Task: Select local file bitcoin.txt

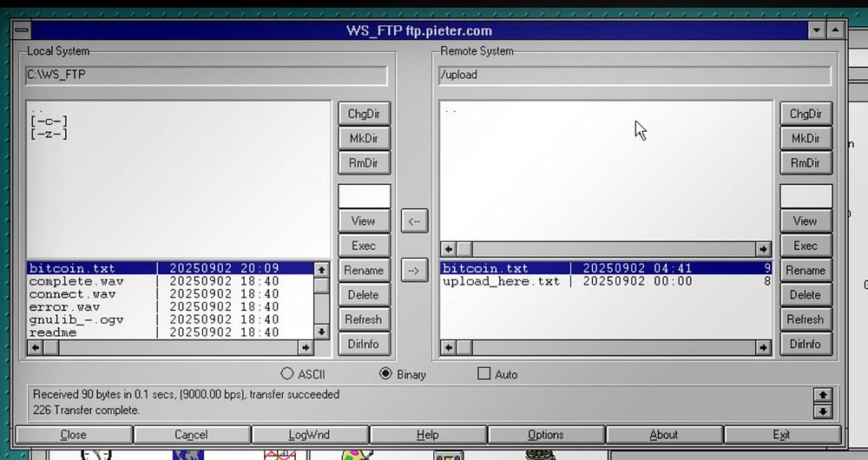Action: coord(170,268)
